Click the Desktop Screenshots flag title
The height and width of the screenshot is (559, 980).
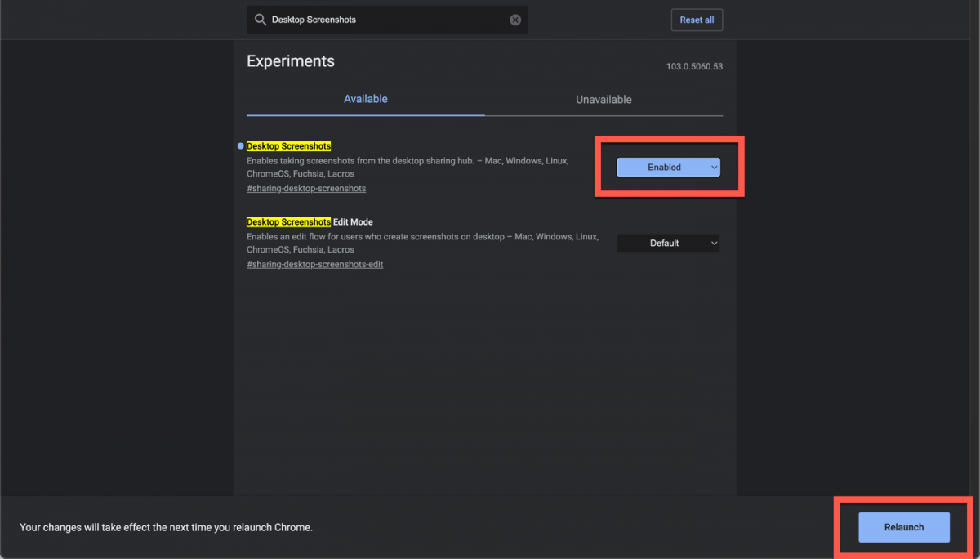coord(288,146)
